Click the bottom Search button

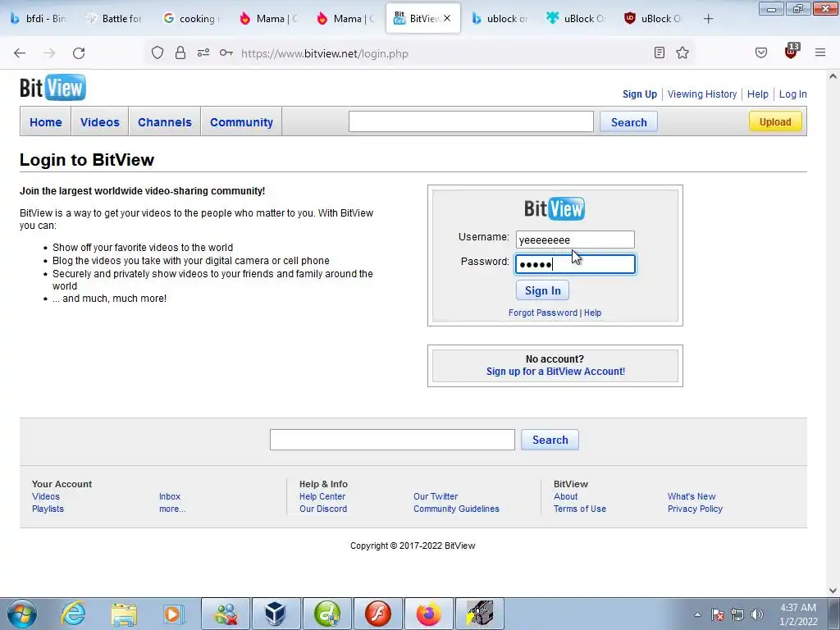pyautogui.click(x=550, y=440)
